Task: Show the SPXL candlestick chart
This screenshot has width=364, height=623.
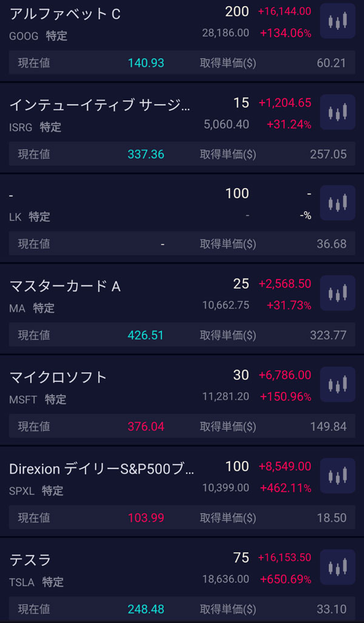Action: pos(337,476)
